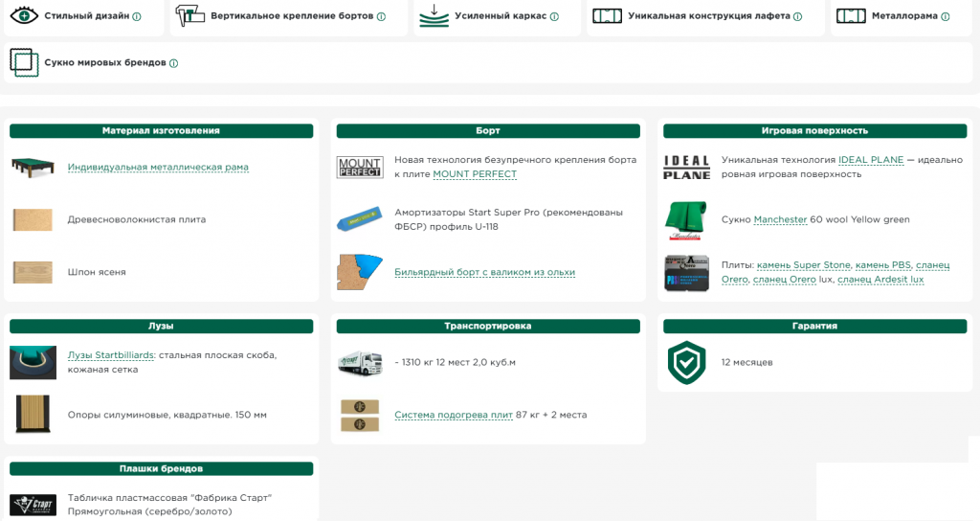Open the Manchester cloth link
The image size is (980, 521).
pyautogui.click(x=780, y=219)
